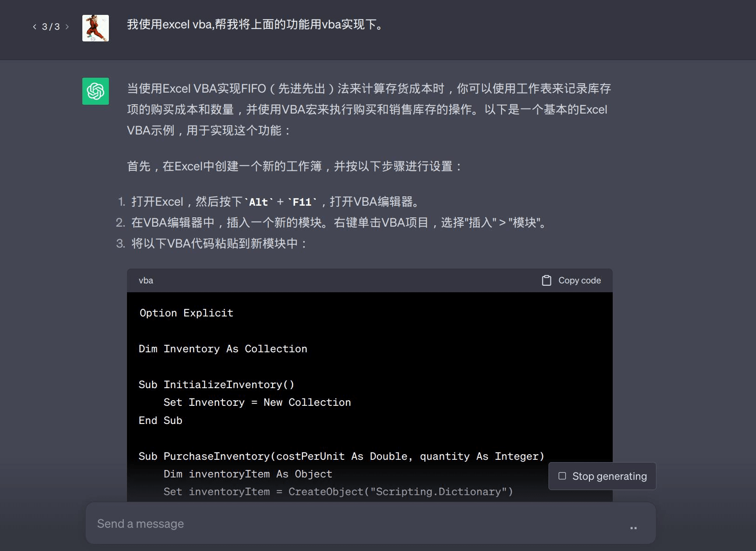This screenshot has width=756, height=551.
Task: Click the vba language label
Action: pos(146,280)
